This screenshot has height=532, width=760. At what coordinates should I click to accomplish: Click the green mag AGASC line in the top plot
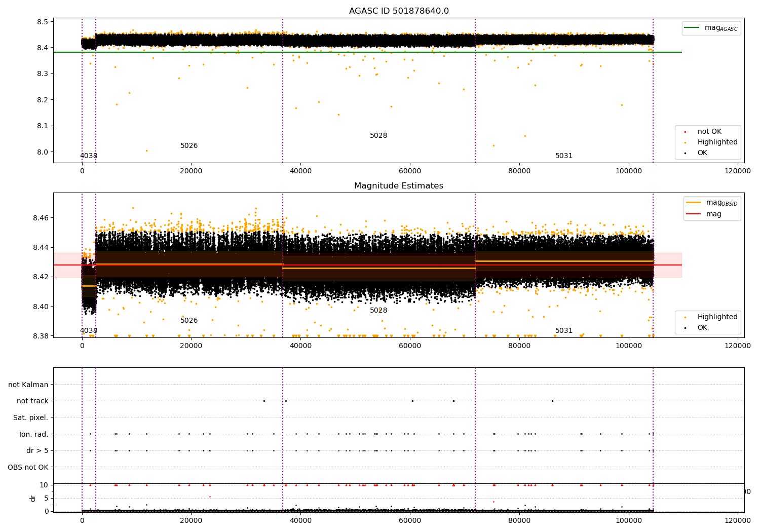[367, 52]
